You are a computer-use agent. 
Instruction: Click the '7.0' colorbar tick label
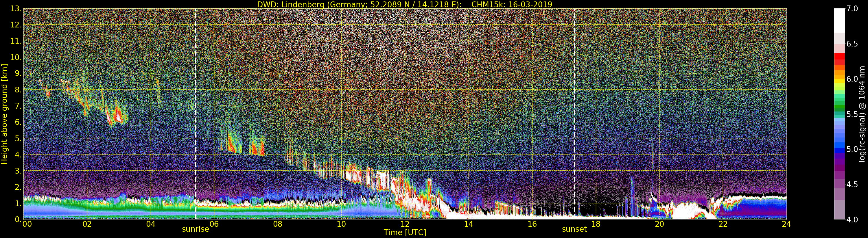(x=852, y=9)
